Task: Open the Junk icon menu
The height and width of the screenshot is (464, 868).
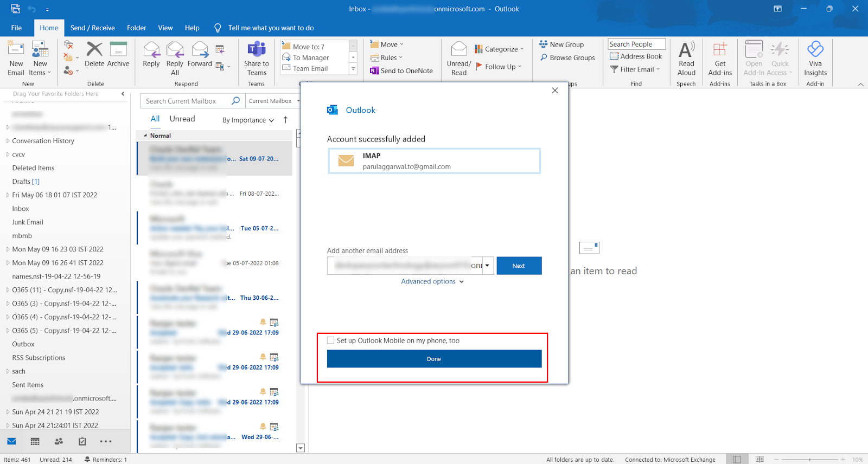Action: pyautogui.click(x=70, y=70)
